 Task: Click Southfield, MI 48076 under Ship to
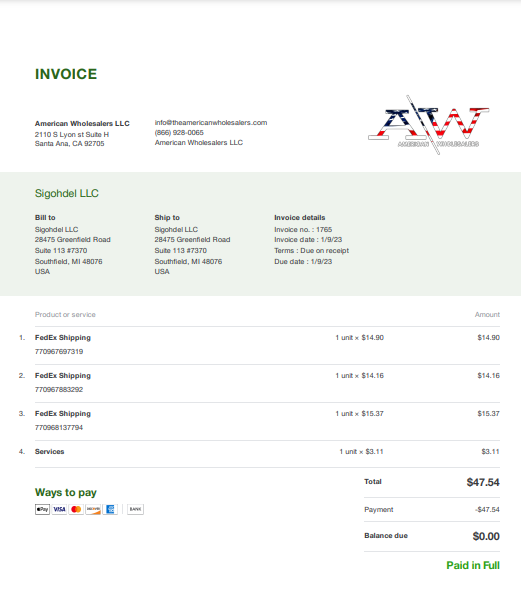coord(188,261)
